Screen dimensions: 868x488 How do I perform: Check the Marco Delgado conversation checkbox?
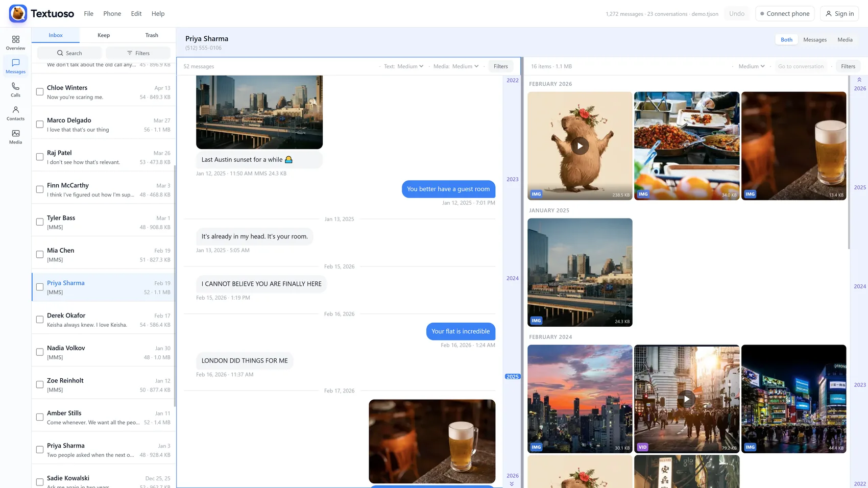click(40, 125)
